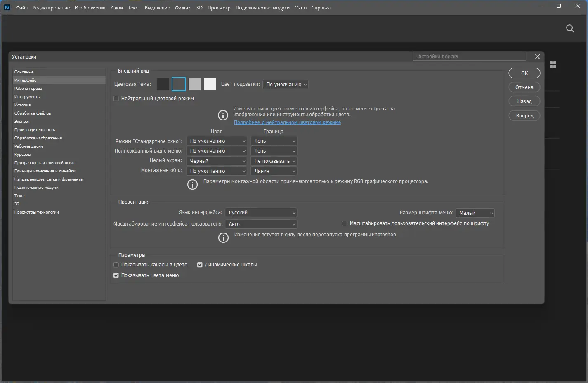Open the Файл menu
The width and height of the screenshot is (588, 383).
pos(22,8)
